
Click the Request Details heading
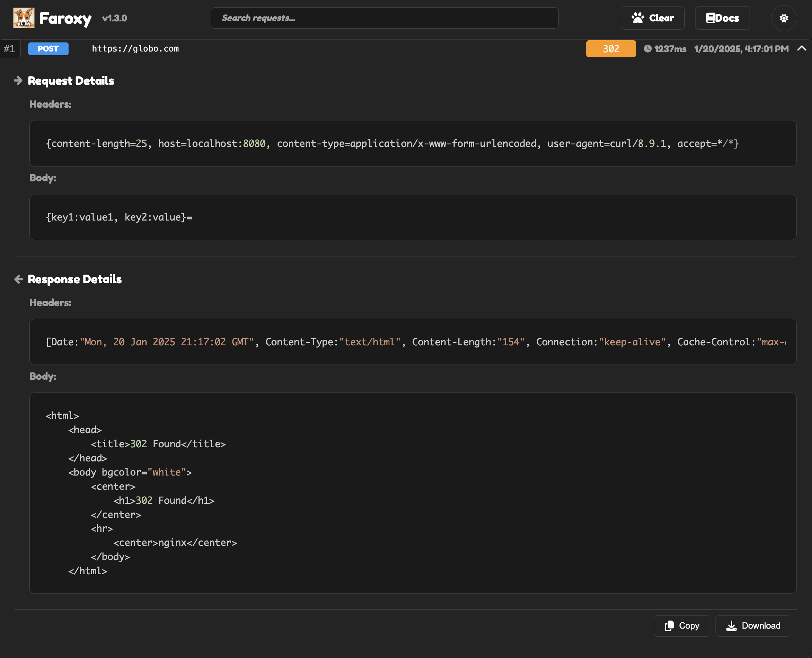(x=71, y=81)
